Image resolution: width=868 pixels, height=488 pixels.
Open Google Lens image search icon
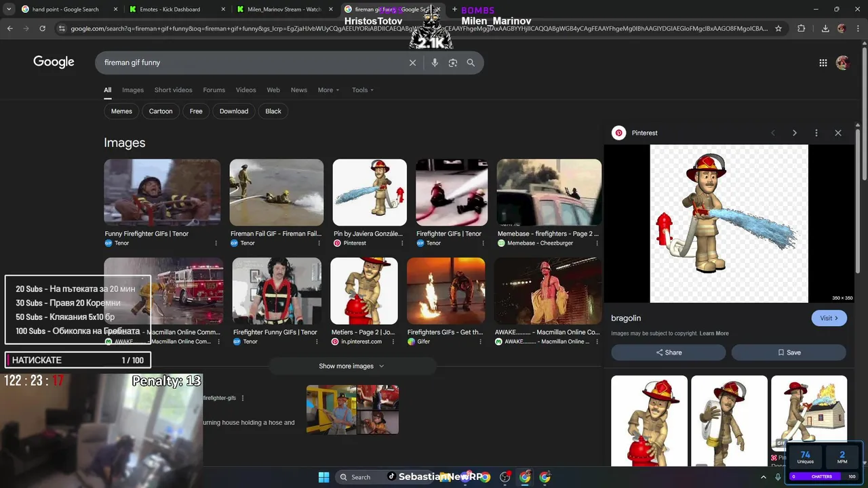(x=452, y=62)
